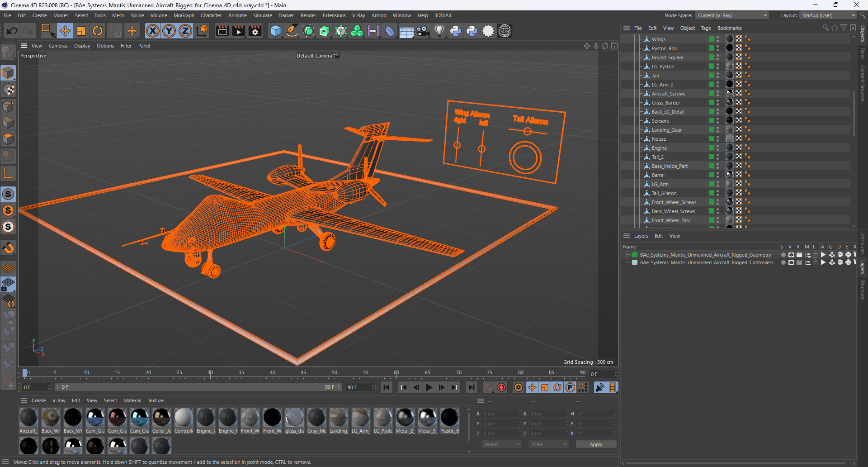
Task: Toggle the green layer square for Engine object
Action: click(x=711, y=148)
